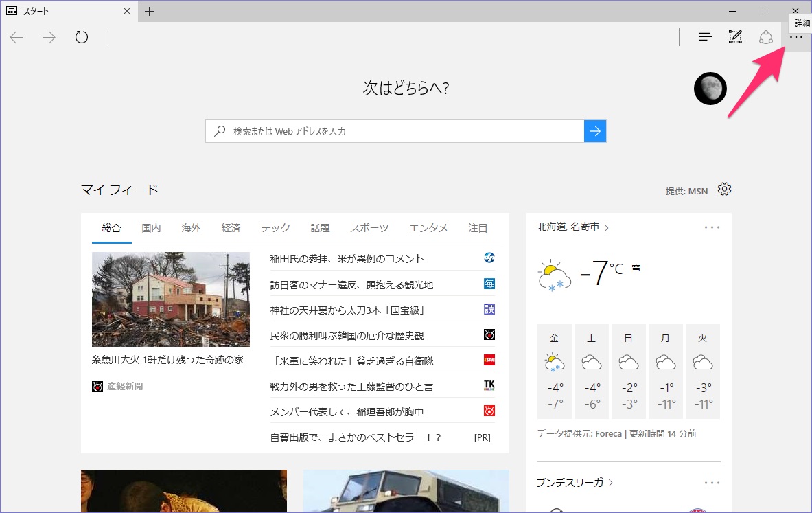Go forward with the forward arrow

[49, 37]
